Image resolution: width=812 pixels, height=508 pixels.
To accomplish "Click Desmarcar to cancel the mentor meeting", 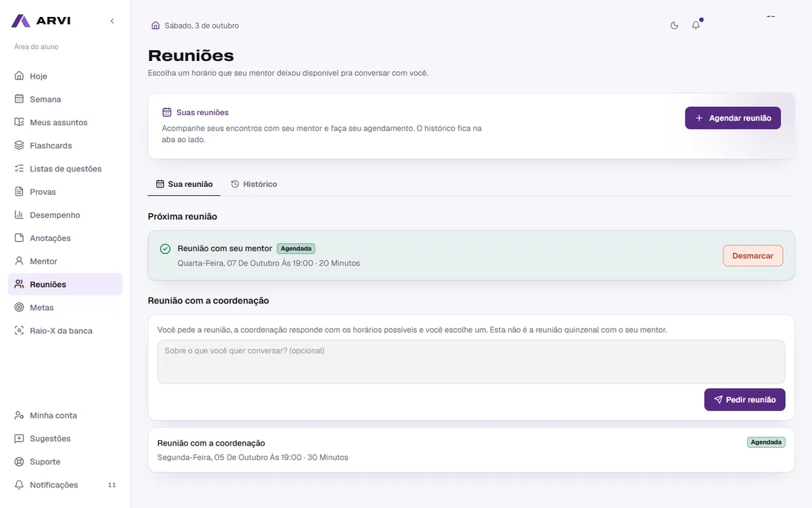I will point(752,256).
